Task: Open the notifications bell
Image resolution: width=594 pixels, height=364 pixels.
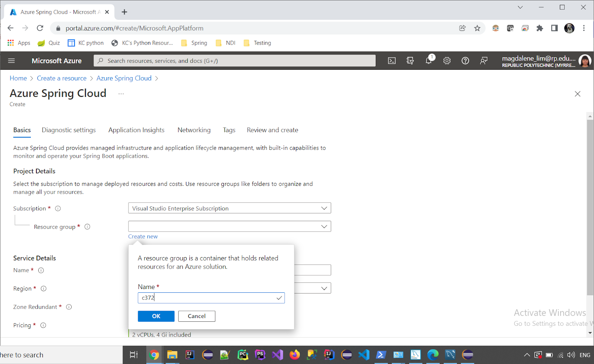Action: point(429,60)
